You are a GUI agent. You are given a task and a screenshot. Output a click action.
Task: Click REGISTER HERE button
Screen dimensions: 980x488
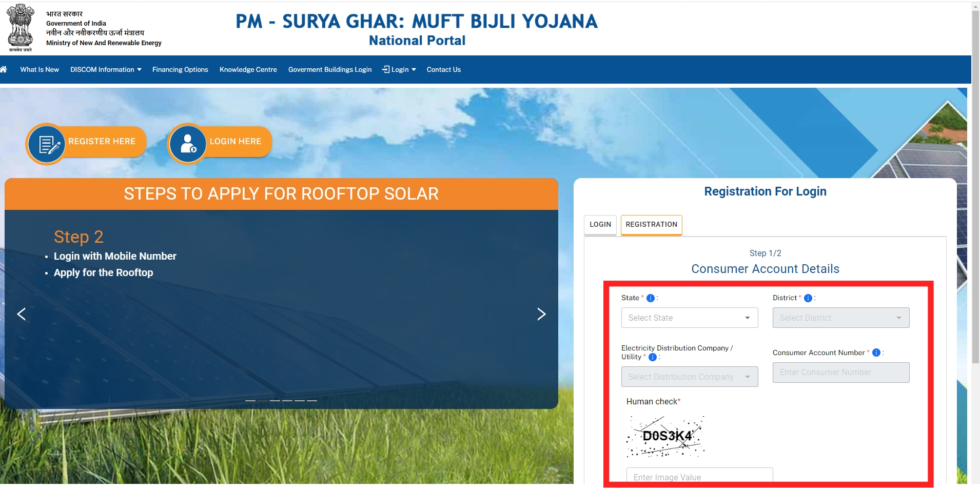pos(102,141)
